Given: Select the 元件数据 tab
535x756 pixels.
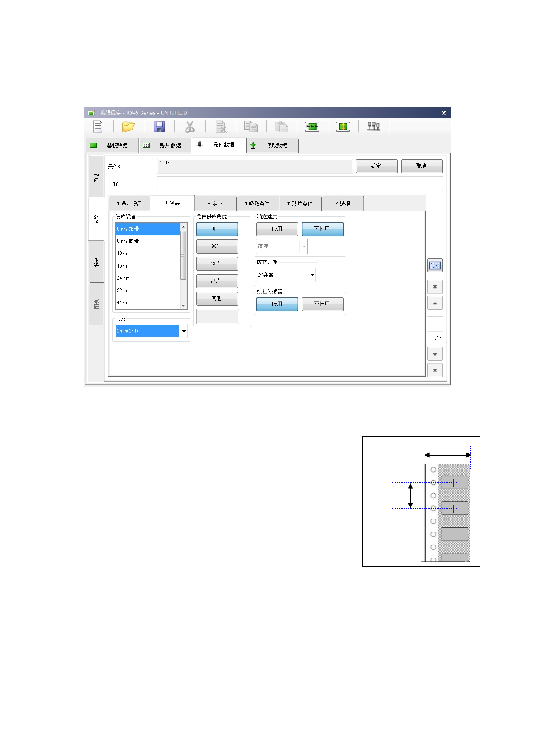Looking at the screenshot, I should click(x=219, y=145).
